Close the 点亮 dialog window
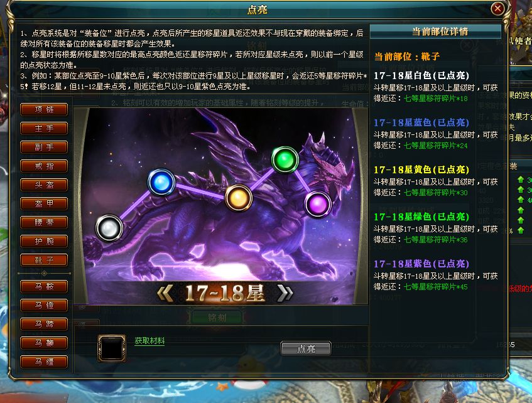 [497, 8]
